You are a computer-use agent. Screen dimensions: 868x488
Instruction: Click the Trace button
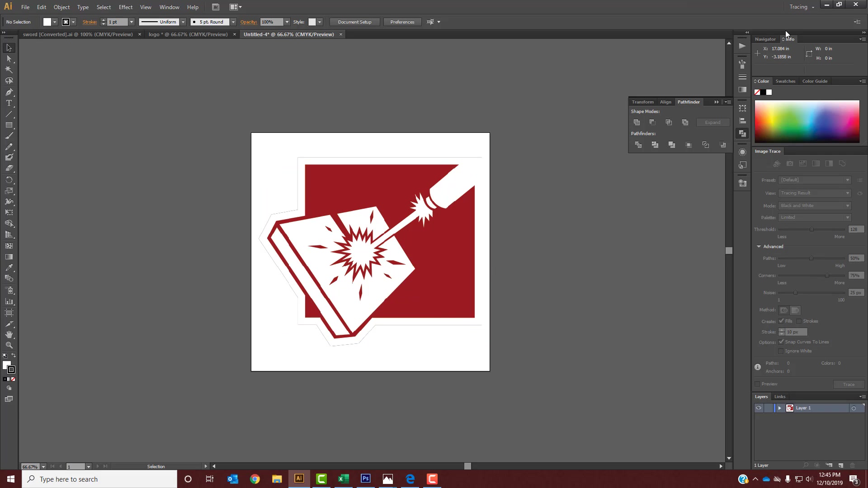849,384
